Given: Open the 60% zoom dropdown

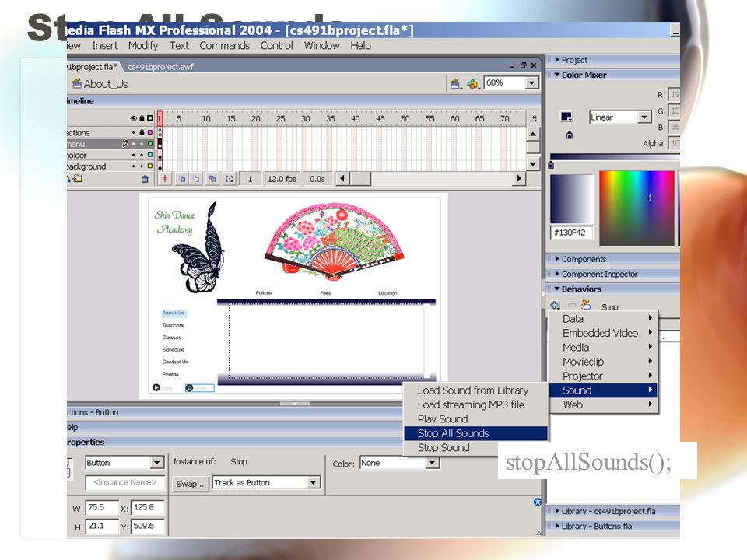Looking at the screenshot, I should click(x=531, y=83).
